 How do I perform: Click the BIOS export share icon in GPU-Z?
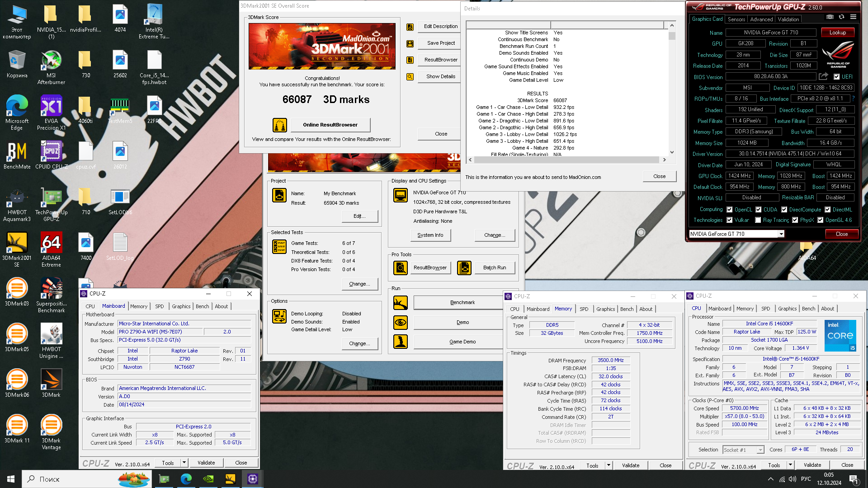(x=823, y=76)
